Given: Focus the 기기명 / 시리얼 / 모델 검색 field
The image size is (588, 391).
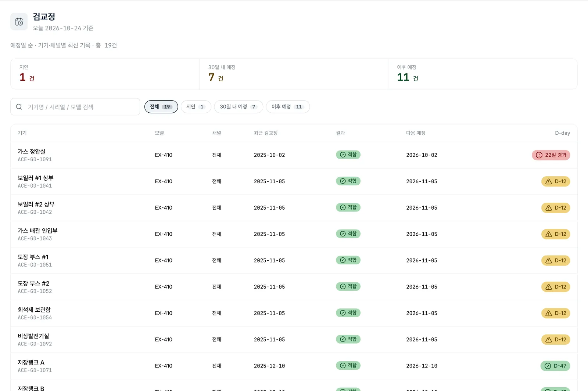Looking at the screenshot, I should click(x=75, y=107).
